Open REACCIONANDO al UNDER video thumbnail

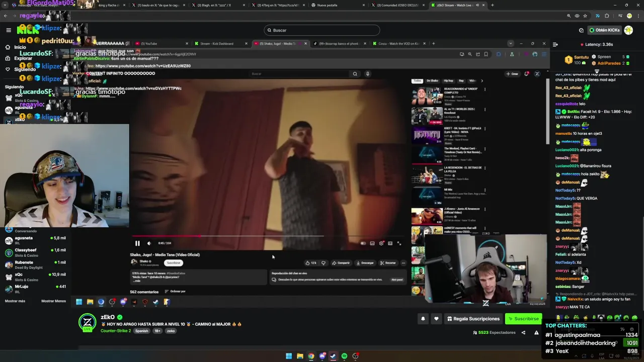tap(427, 96)
